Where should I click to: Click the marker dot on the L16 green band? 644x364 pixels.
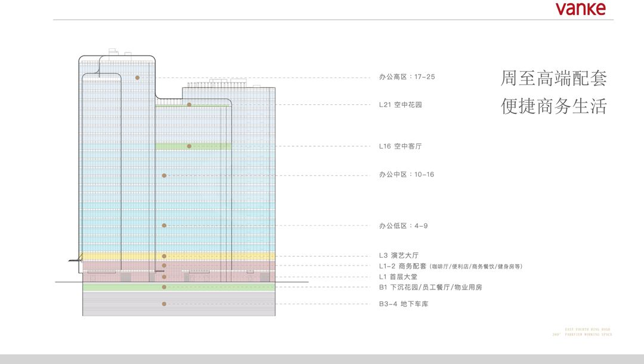[x=190, y=146]
